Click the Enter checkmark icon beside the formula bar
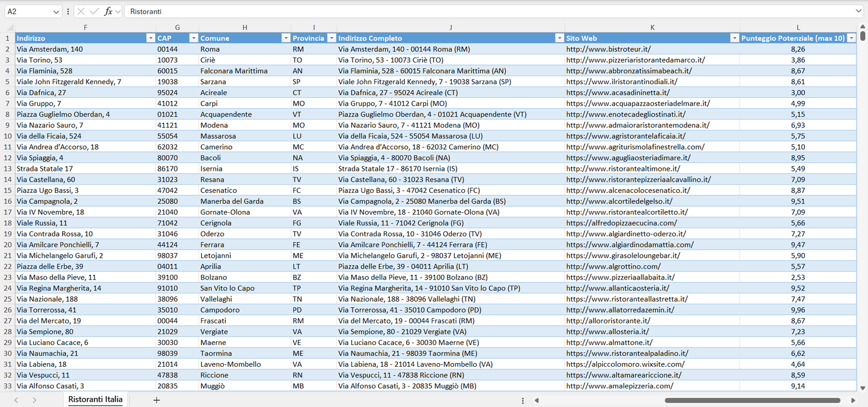The image size is (868, 407). (x=94, y=11)
